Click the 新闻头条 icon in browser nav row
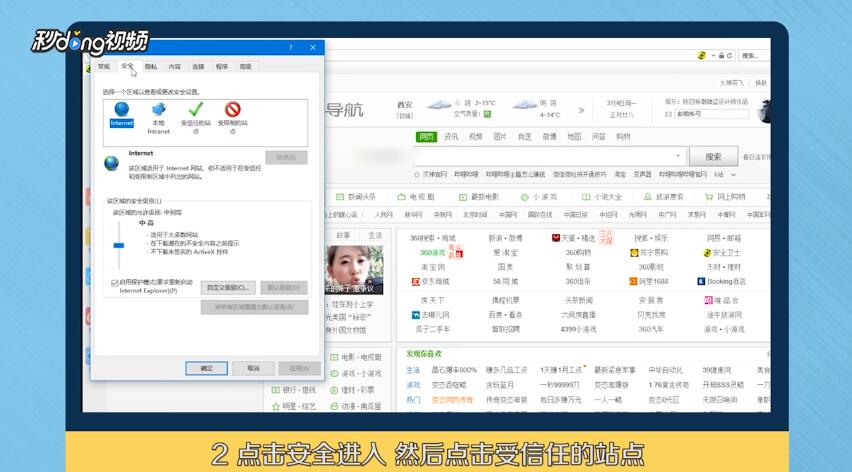The image size is (852, 472). [x=340, y=197]
